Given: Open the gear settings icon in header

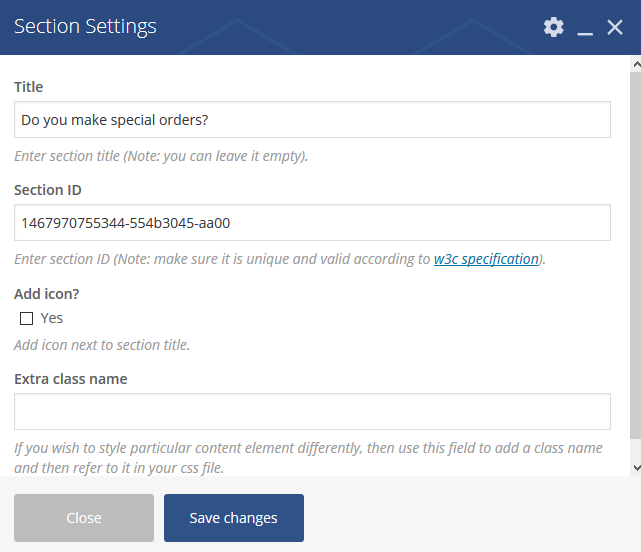Looking at the screenshot, I should pos(554,27).
